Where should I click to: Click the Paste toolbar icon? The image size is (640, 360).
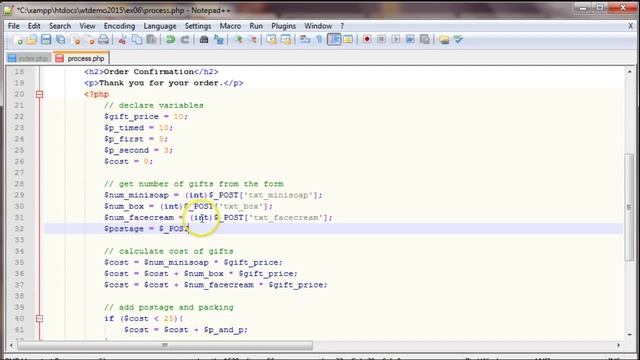coord(152,40)
